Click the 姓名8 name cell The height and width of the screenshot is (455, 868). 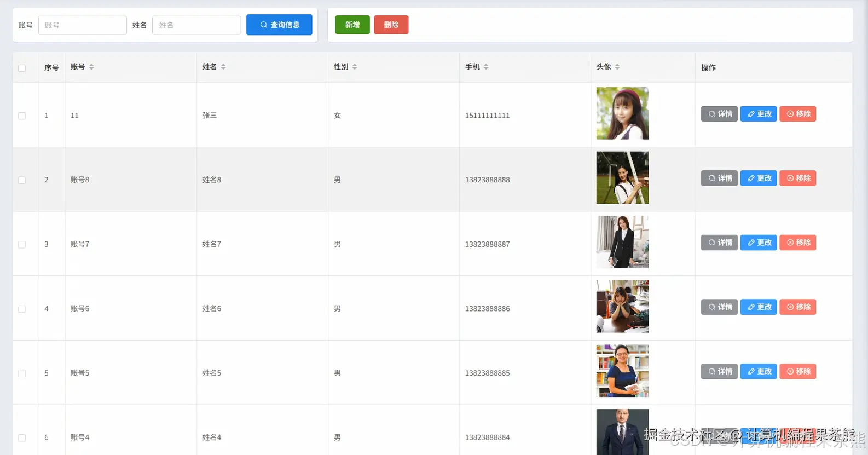click(x=212, y=180)
